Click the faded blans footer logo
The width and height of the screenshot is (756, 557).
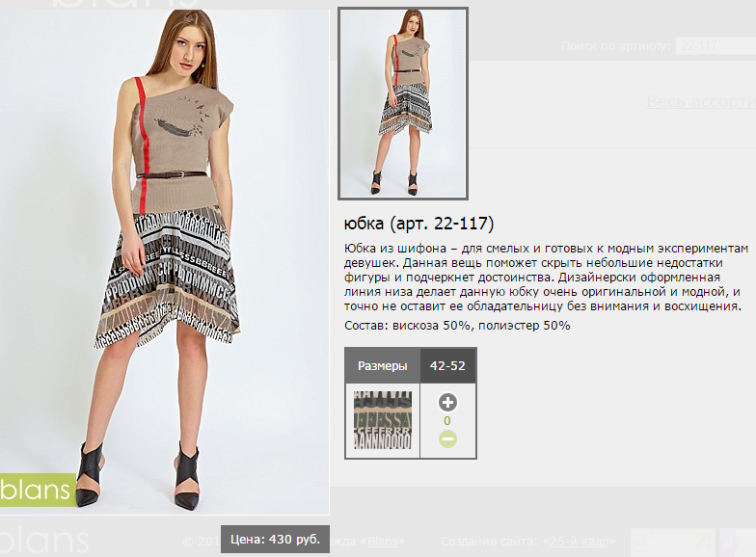tap(44, 540)
